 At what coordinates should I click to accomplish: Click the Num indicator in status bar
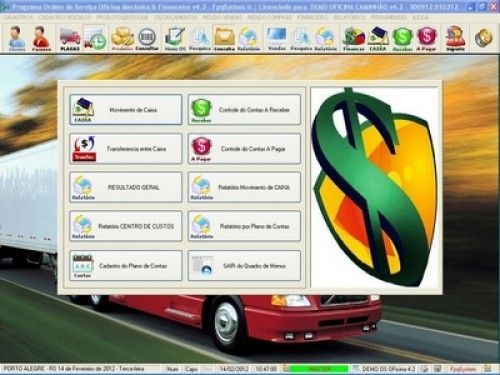(172, 369)
